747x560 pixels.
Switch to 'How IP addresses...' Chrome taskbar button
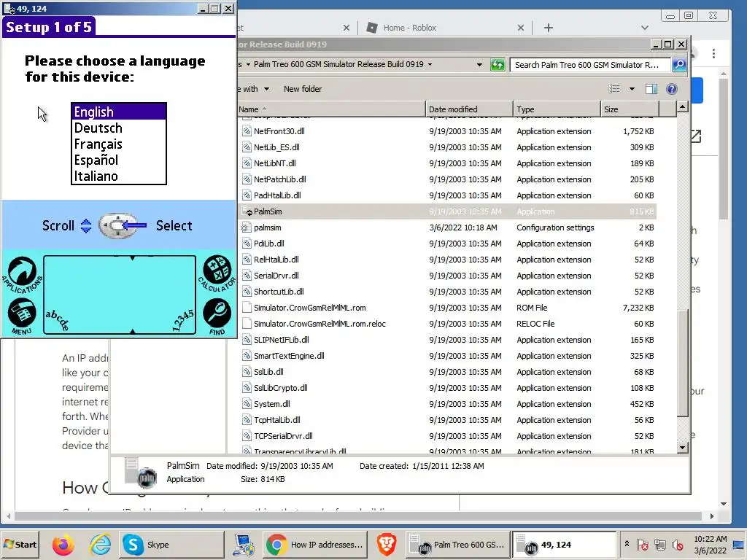(315, 544)
